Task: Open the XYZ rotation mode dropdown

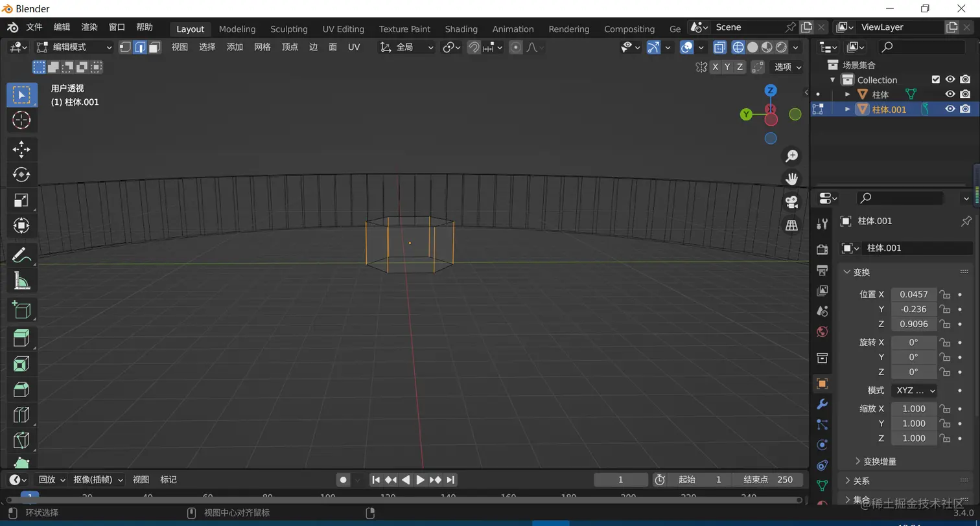Action: coord(915,391)
